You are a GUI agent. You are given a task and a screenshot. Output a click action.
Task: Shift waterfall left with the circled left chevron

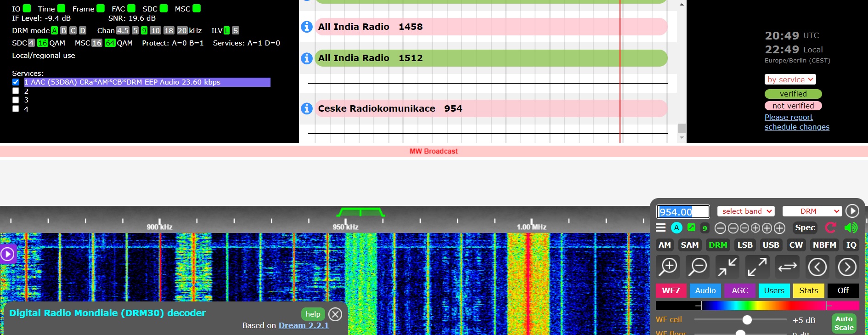[x=817, y=267]
